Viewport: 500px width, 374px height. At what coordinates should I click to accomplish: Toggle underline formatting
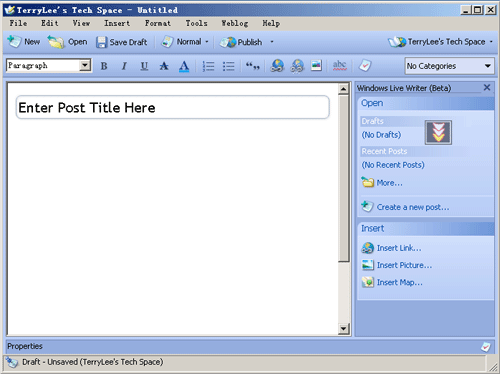[144, 66]
